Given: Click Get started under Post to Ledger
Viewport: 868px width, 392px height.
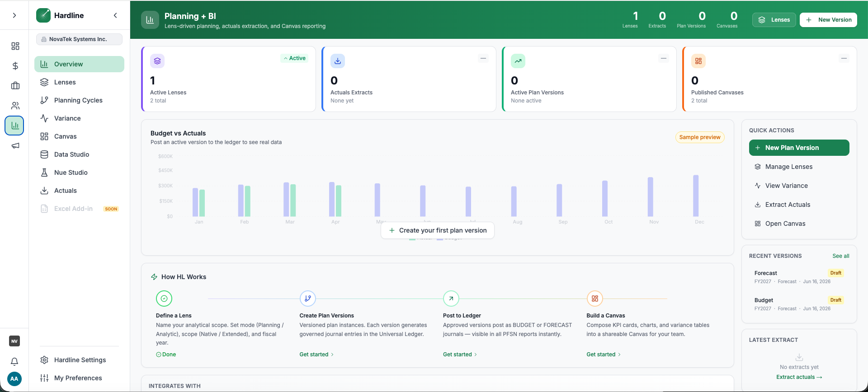Looking at the screenshot, I should pos(460,355).
